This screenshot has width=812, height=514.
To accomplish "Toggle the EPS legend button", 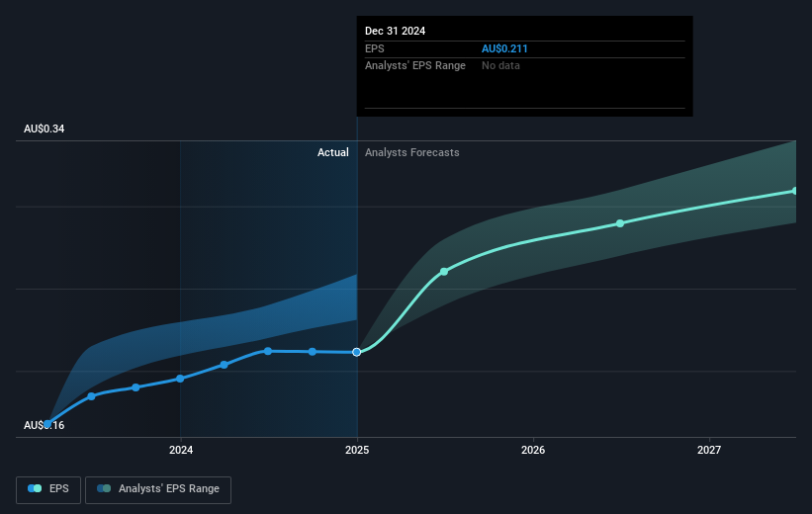I will click(48, 489).
